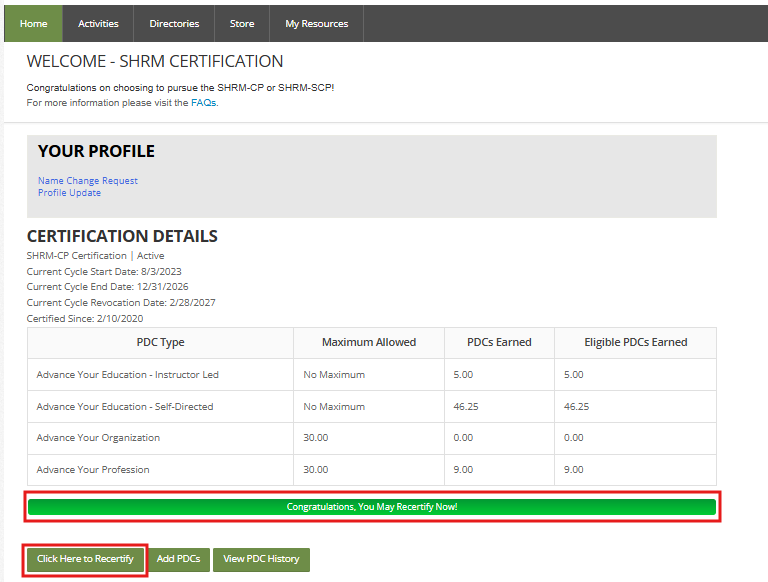Open the Profile Update link
The image size is (768, 582).
70,193
